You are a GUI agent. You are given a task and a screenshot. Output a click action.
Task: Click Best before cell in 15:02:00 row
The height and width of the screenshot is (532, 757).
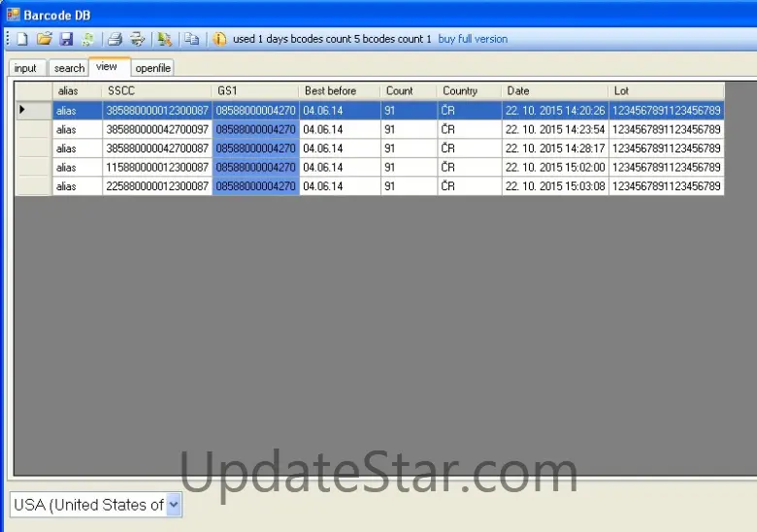tap(340, 167)
